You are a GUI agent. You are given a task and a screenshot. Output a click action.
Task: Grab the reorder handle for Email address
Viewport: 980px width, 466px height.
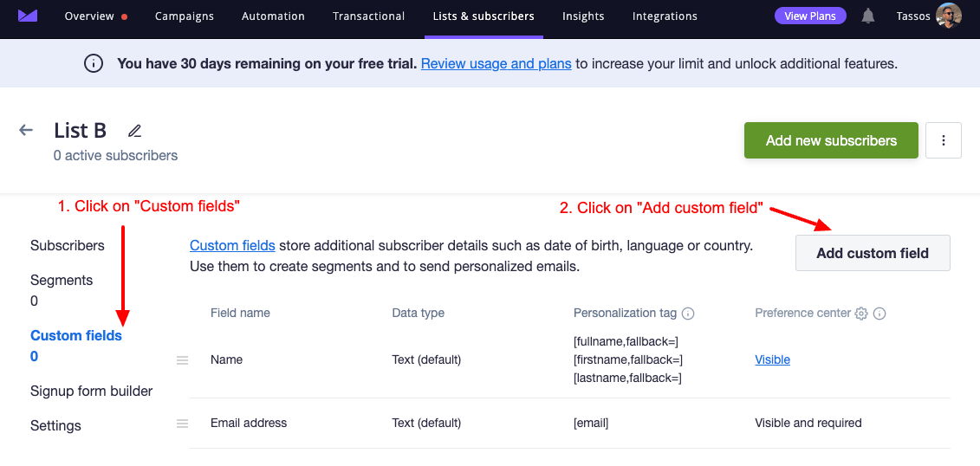[x=182, y=423]
